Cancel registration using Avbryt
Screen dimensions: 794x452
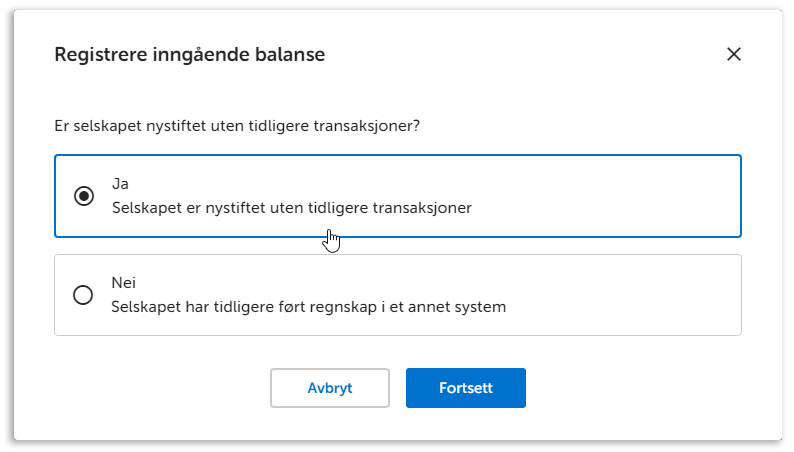[x=329, y=388]
